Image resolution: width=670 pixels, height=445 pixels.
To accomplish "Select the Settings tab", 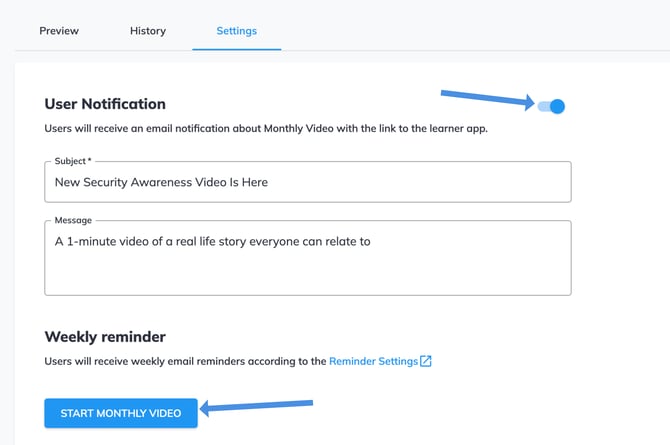I will (x=236, y=31).
